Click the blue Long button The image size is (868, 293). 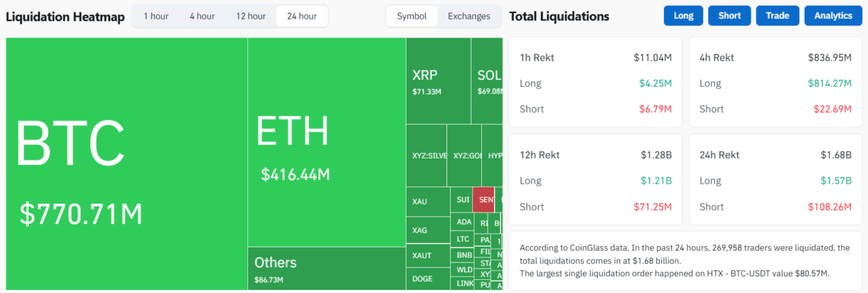click(683, 16)
